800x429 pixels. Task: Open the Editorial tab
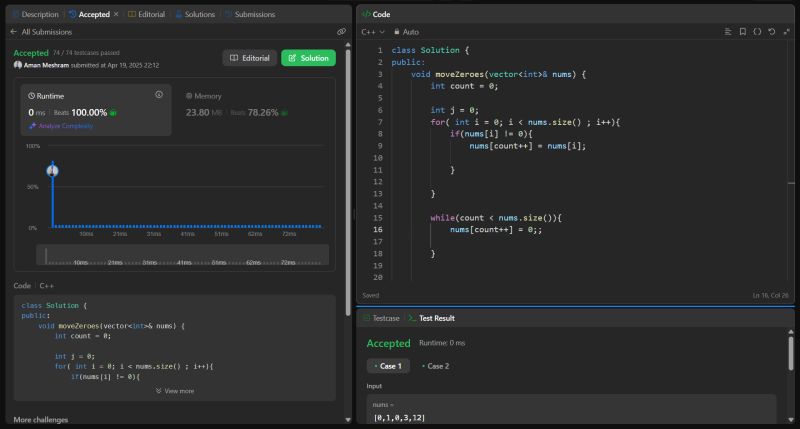click(x=146, y=14)
